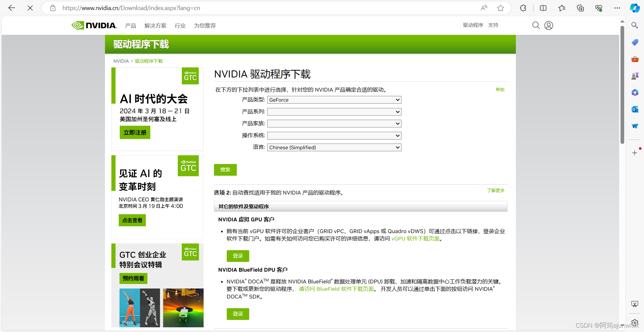
Task: Click the vertical page scrollbar thumb
Action: (x=622, y=85)
